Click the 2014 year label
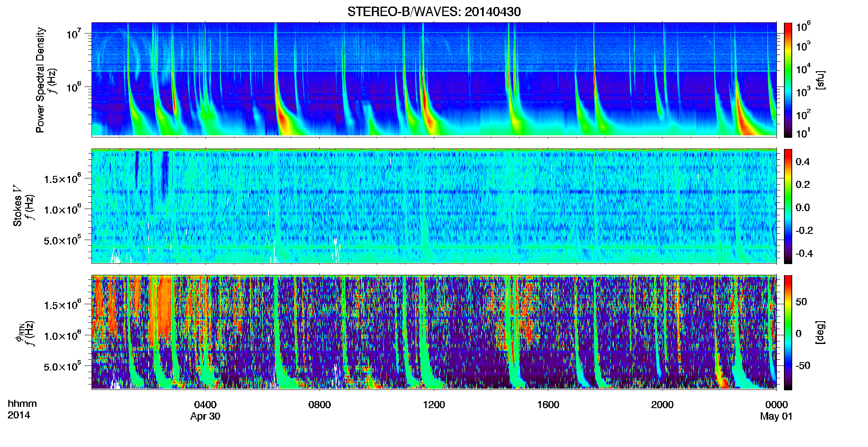The width and height of the screenshot is (868, 447). tap(19, 415)
